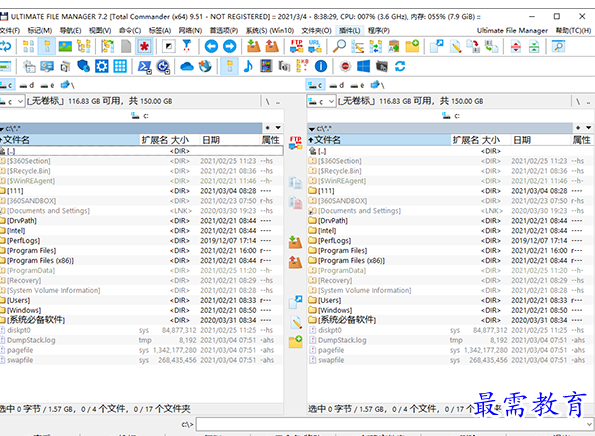Click the globe network browser icon
595x436 pixels.
point(205,66)
